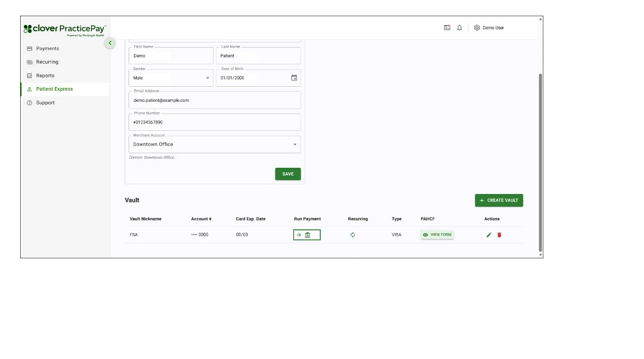Image resolution: width=644 pixels, height=359 pixels.
Task: Open settings with the gear icon next to Demo User
Action: [477, 27]
